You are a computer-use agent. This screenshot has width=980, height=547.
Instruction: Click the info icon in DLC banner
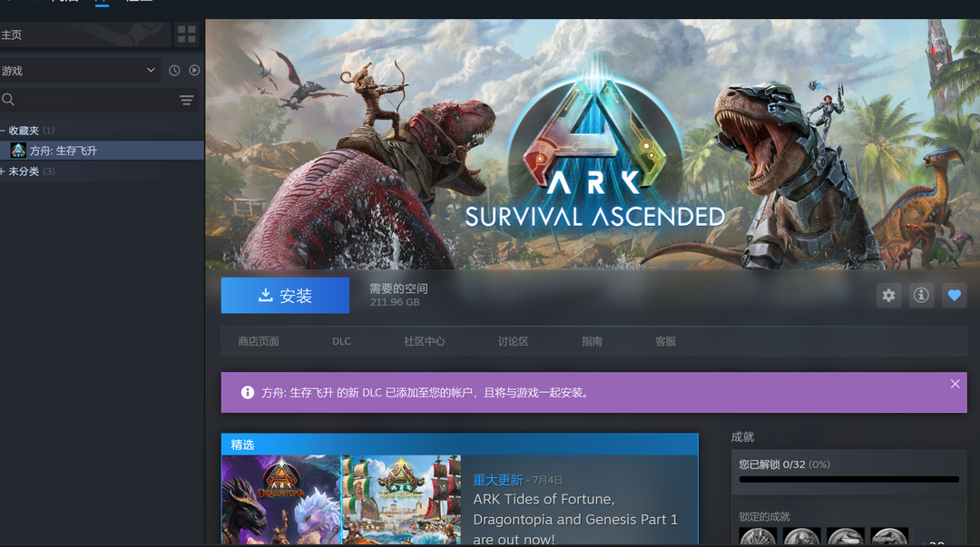tap(248, 393)
